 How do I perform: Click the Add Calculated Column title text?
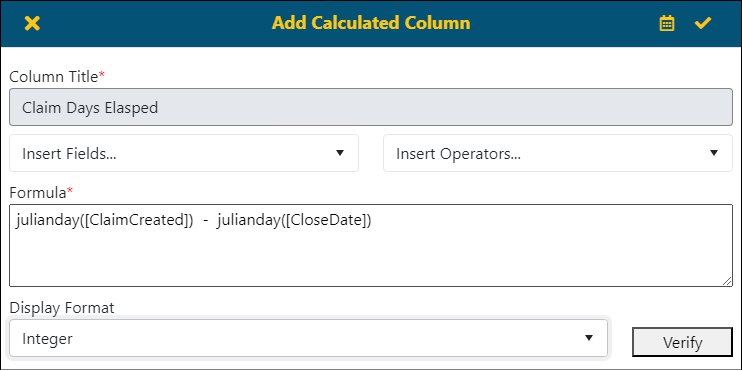[x=371, y=23]
